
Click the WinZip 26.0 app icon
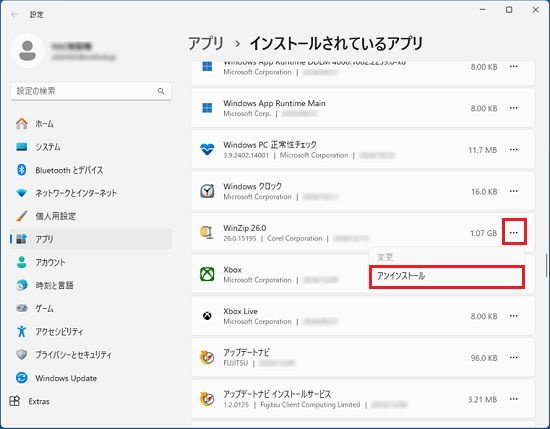[x=207, y=233]
